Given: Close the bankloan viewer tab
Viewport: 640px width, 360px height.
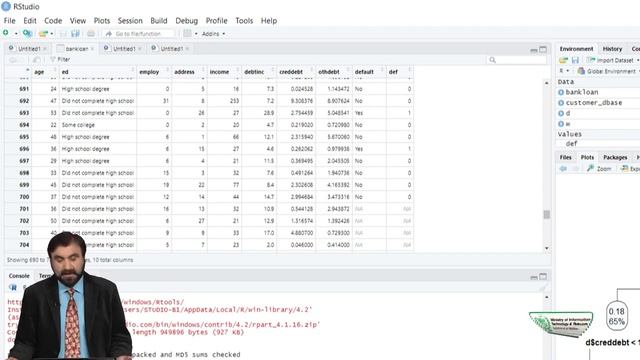Looking at the screenshot, I should (93, 49).
